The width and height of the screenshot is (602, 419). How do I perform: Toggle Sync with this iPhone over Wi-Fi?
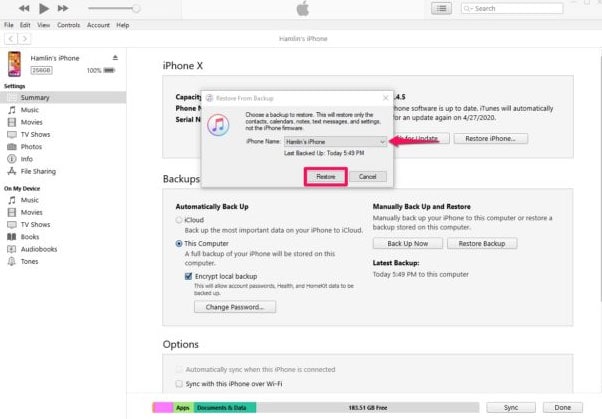179,384
